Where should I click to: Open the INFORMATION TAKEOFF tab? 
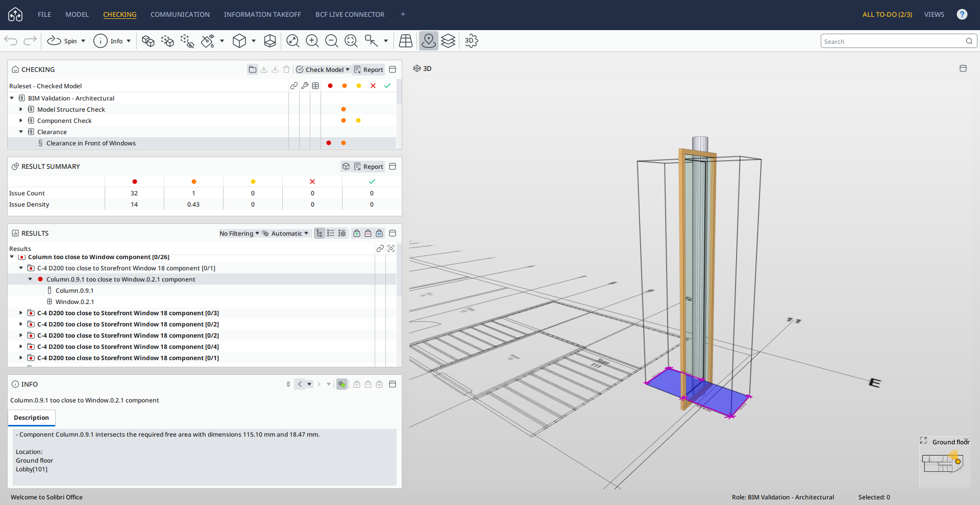coord(262,14)
